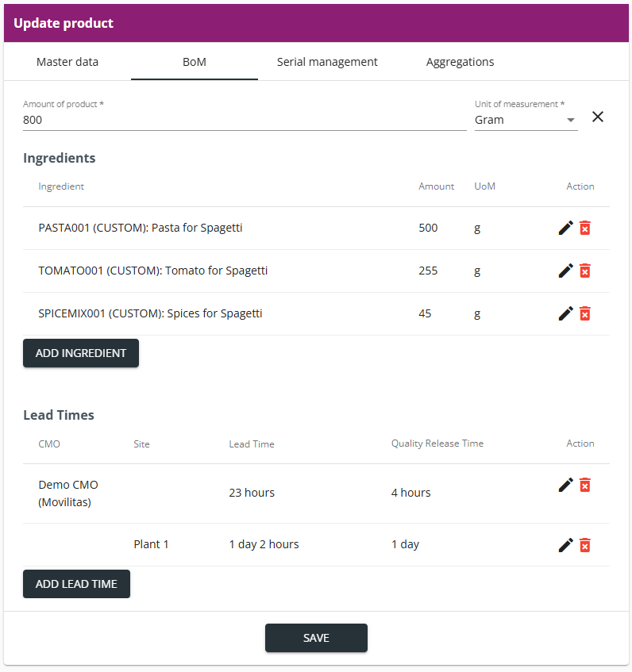Open the Unit of measurement dropdown
The image size is (632, 672).
[526, 120]
